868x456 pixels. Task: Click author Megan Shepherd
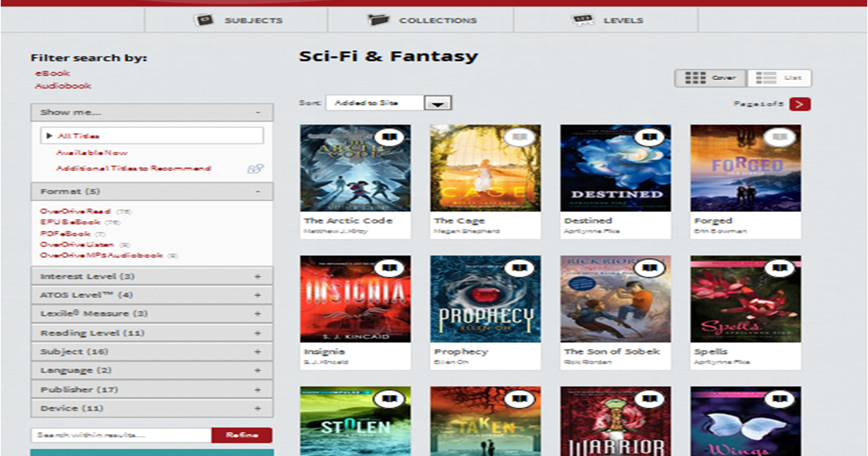pyautogui.click(x=467, y=231)
